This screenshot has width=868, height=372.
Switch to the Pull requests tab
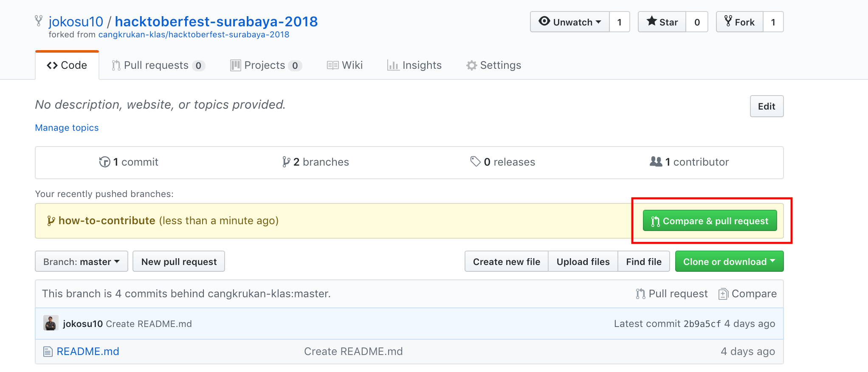[158, 65]
